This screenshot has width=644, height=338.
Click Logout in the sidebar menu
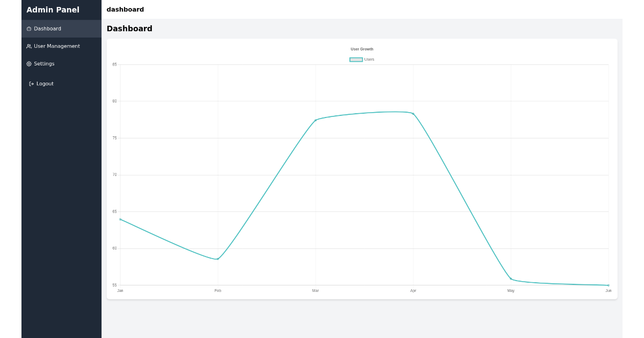[45, 83]
